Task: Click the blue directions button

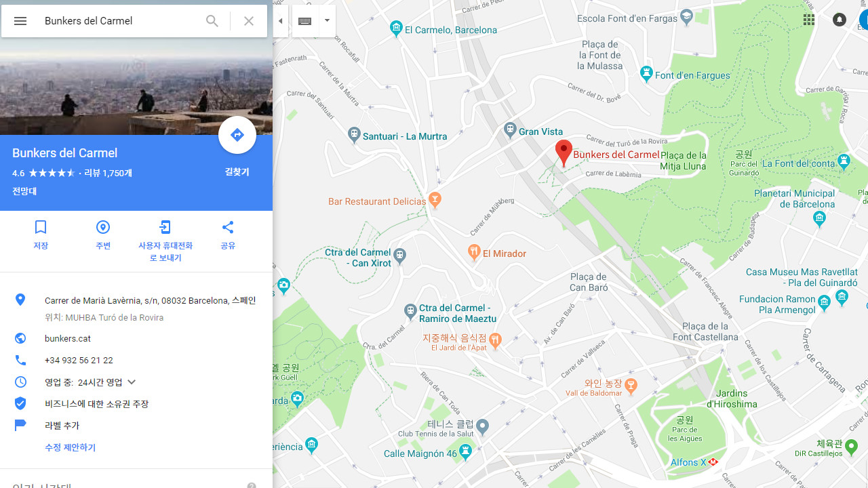Action: pyautogui.click(x=237, y=135)
